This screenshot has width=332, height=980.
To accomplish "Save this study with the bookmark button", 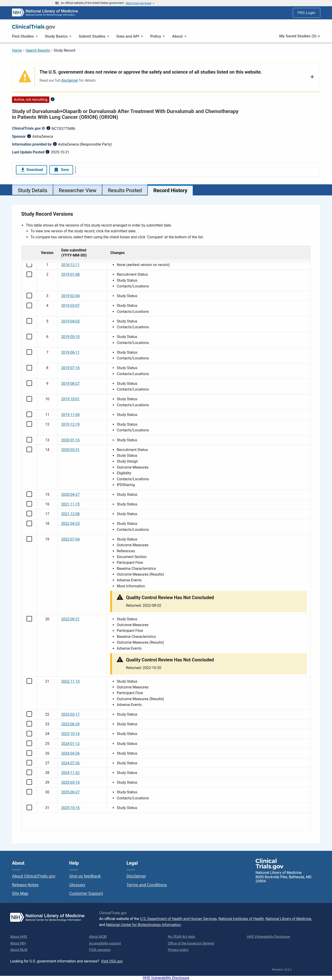I will tap(61, 170).
